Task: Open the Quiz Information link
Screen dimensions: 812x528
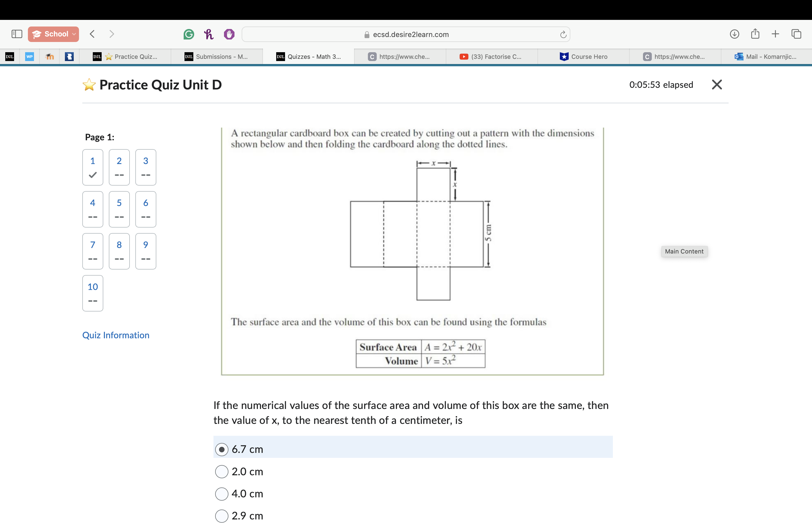Action: point(115,335)
